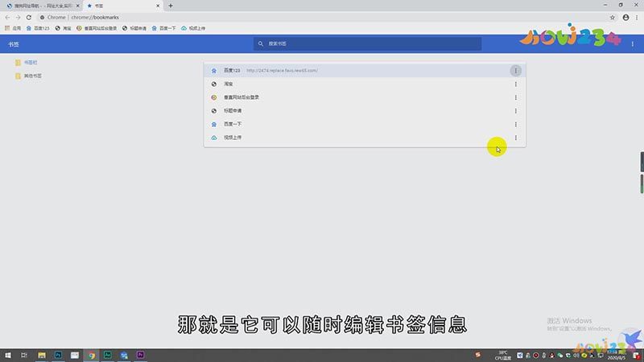Open 百度一下 from the bookmarks bar
The width and height of the screenshot is (644, 362).
click(x=163, y=28)
